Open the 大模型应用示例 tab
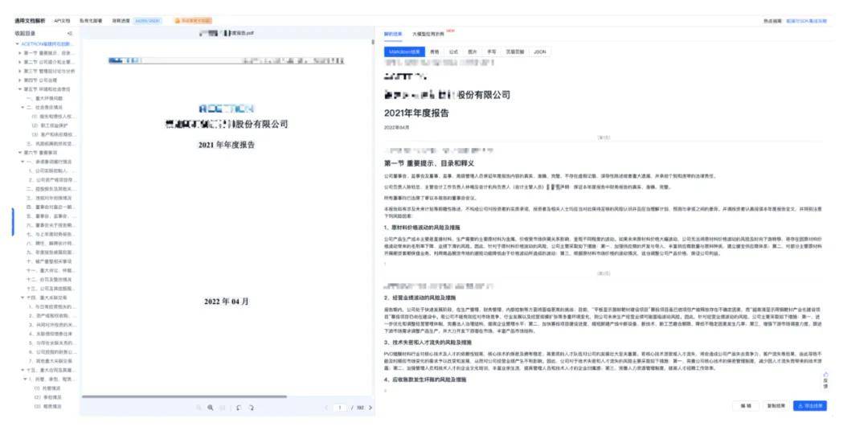 click(x=428, y=34)
